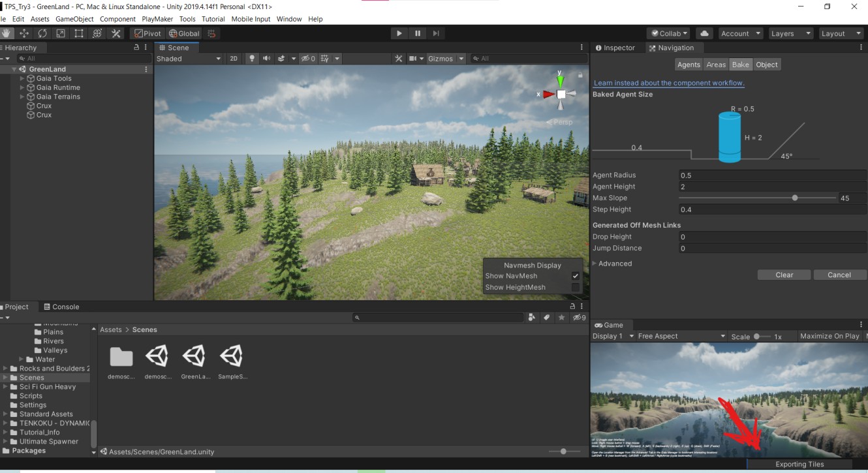Open the custom editor tools icon

(116, 33)
